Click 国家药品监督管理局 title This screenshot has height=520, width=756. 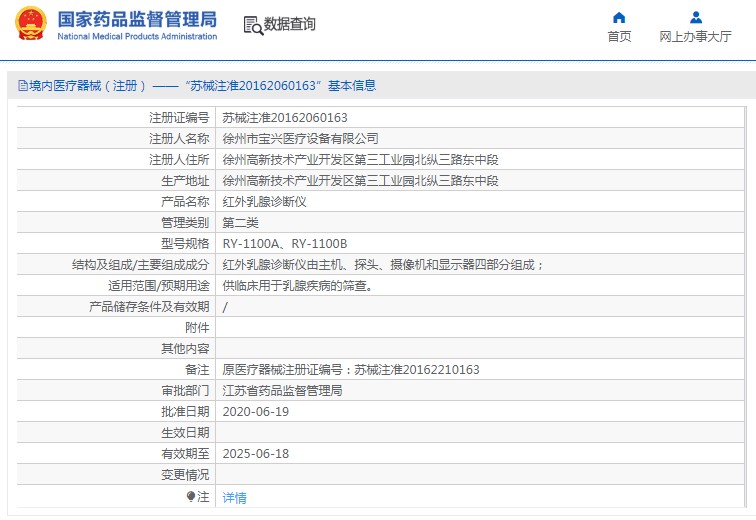coord(137,20)
